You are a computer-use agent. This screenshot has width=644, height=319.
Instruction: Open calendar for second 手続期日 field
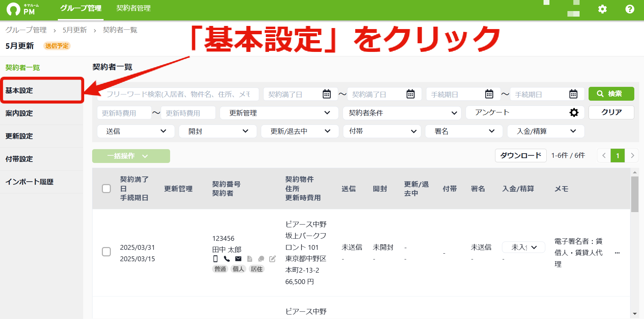[573, 94]
